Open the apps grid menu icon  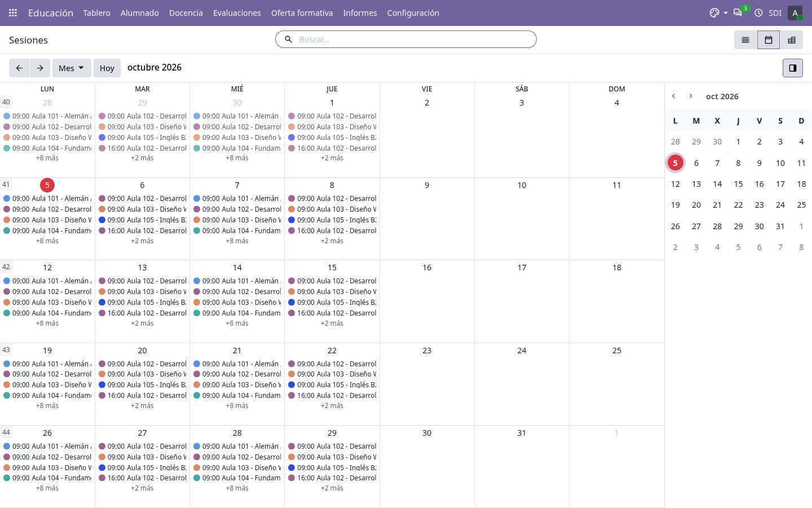click(x=13, y=12)
